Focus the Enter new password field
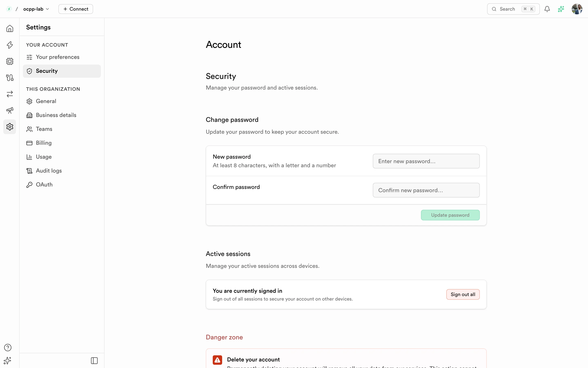 (426, 161)
